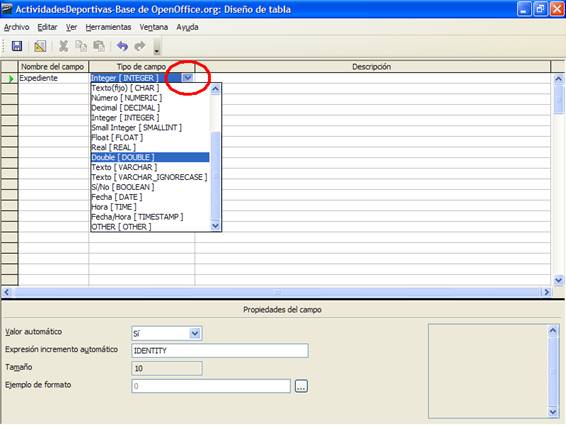Click the type list scroll down arrow

pyautogui.click(x=215, y=226)
